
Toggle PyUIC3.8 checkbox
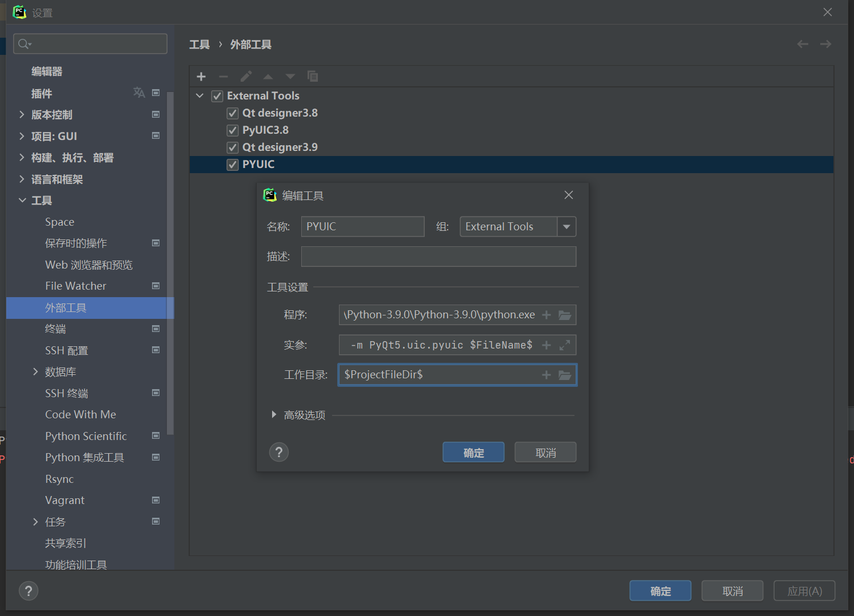coord(233,130)
